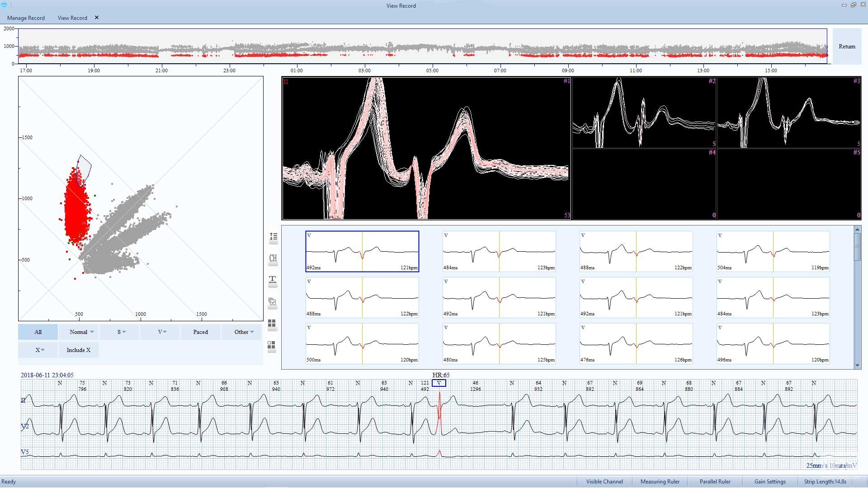The height and width of the screenshot is (488, 868).
Task: Click scroll up arrow of beat list
Action: (x=857, y=230)
